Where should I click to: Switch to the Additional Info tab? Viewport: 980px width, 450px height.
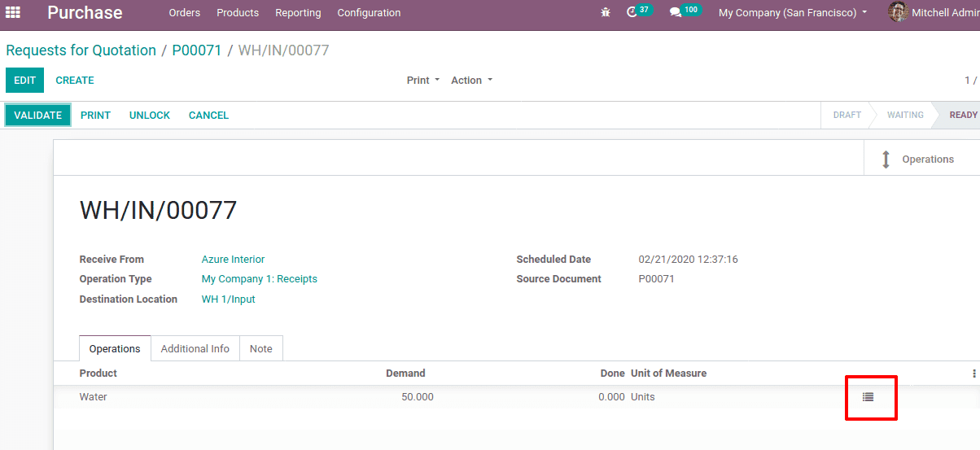pos(195,348)
